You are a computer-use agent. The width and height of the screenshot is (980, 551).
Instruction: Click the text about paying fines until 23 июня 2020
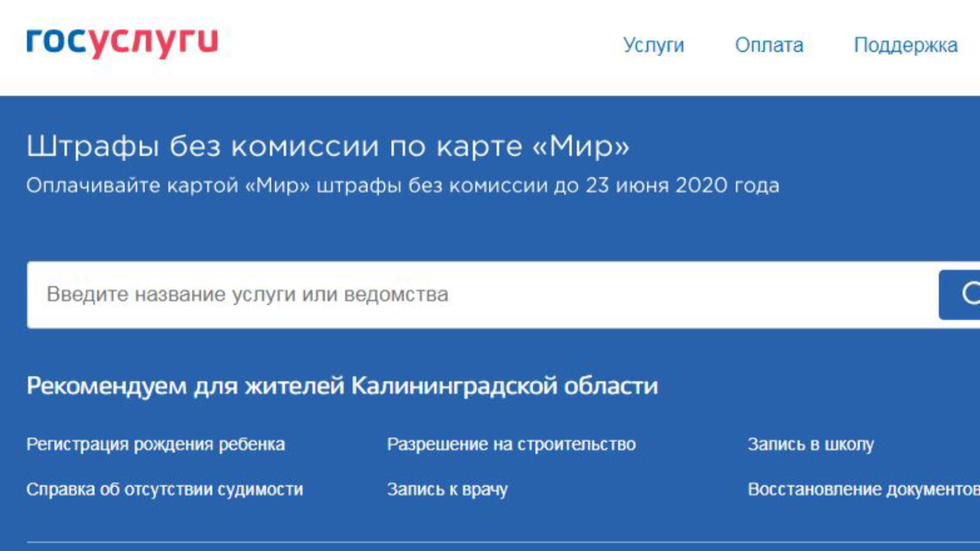click(x=403, y=186)
